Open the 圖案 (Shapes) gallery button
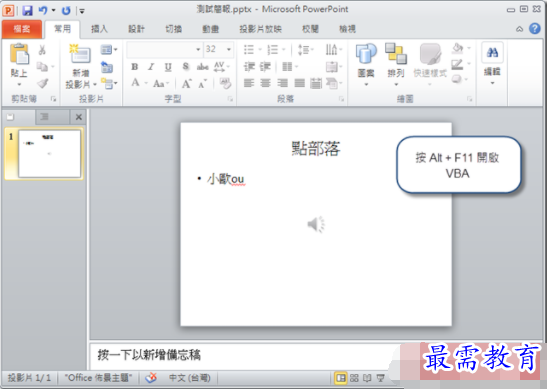547x389 pixels. [366, 65]
